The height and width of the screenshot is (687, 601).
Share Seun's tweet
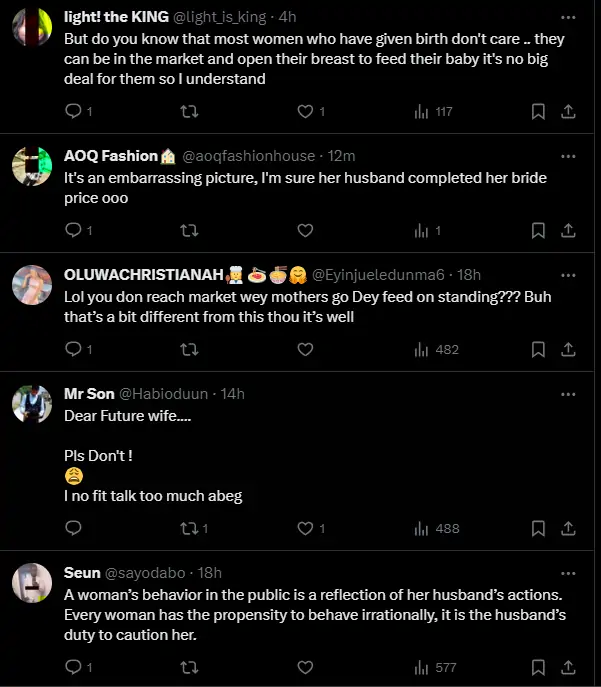pos(567,666)
